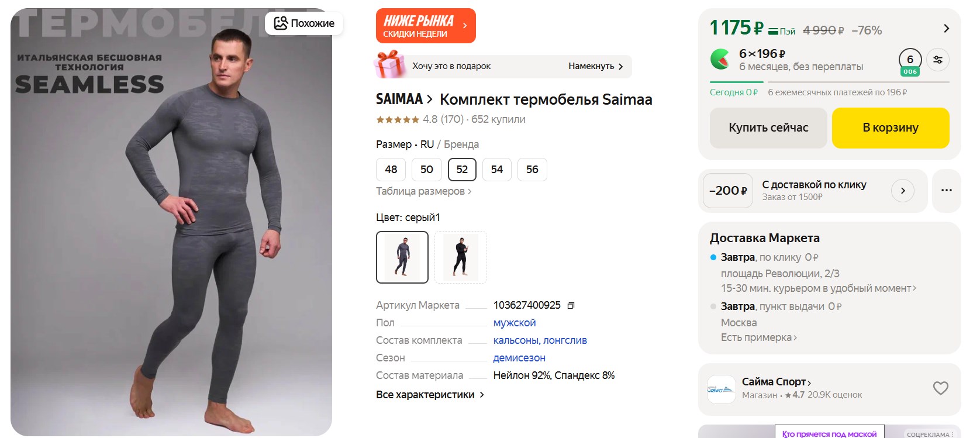Image resolution: width=980 pixels, height=438 pixels.
Task: Select size 54
Action: pyautogui.click(x=497, y=170)
